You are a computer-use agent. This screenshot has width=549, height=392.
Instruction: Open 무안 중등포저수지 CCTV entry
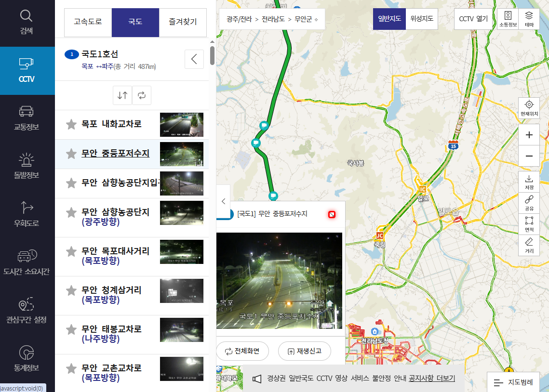click(116, 154)
